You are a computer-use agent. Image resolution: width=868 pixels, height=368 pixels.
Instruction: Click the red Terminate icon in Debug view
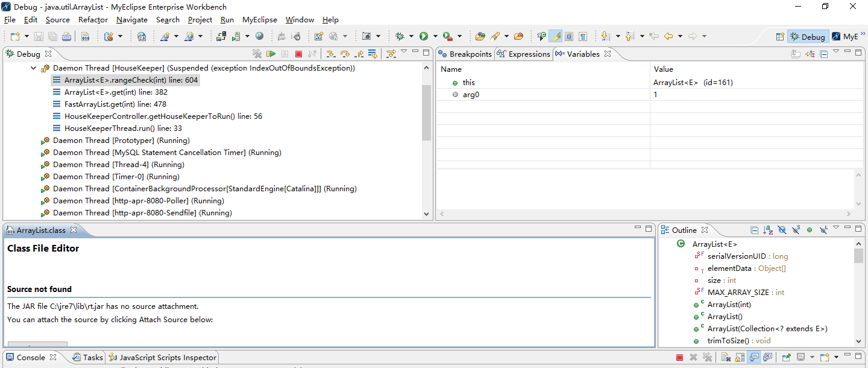pyautogui.click(x=299, y=54)
